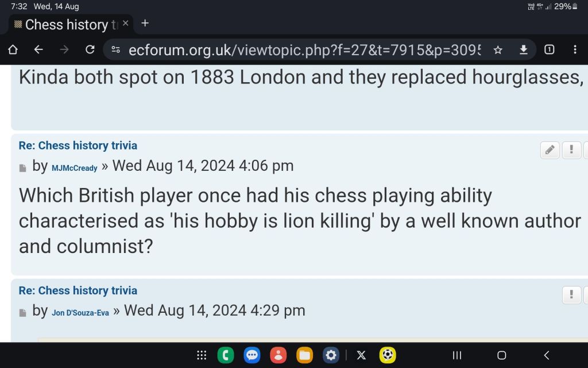View site information for ecforum.org.uk
Image resolution: width=588 pixels, height=368 pixels.
(x=116, y=50)
